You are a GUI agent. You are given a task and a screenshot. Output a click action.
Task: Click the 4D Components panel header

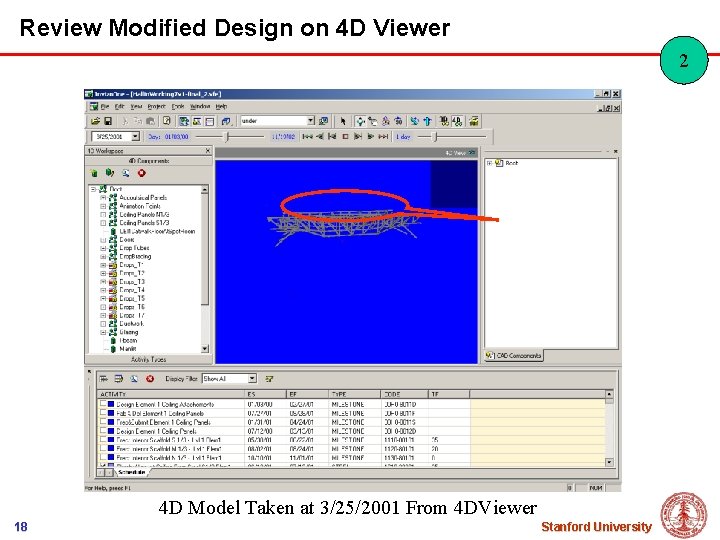pos(148,161)
